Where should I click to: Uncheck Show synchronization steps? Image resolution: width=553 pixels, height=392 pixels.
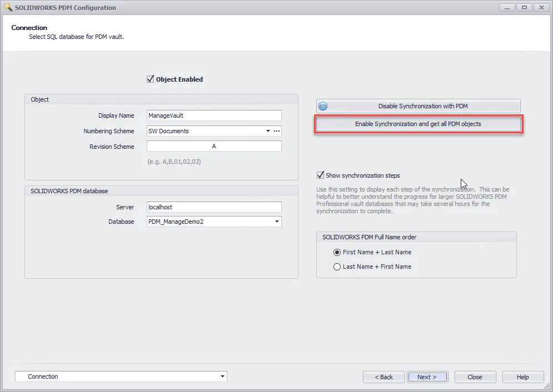click(x=321, y=175)
